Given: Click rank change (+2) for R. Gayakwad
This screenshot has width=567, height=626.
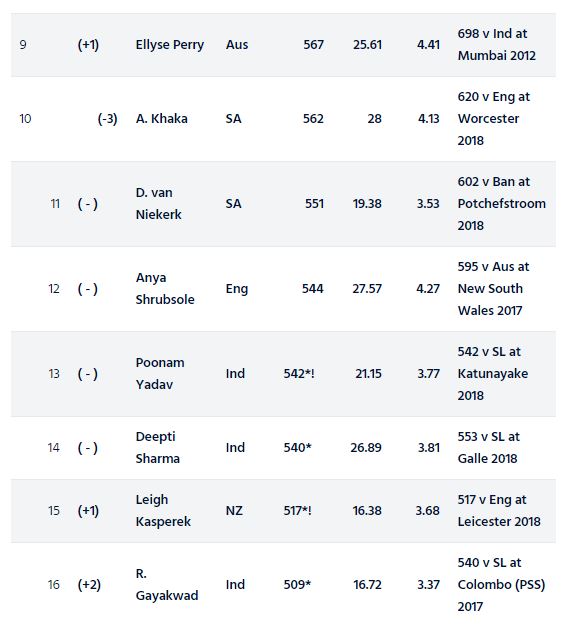Looking at the screenshot, I should coord(89,584).
